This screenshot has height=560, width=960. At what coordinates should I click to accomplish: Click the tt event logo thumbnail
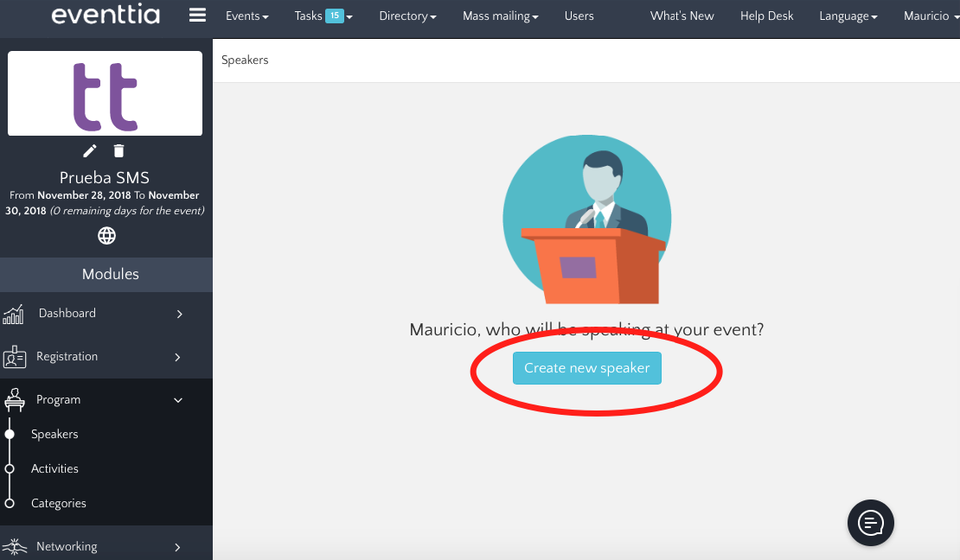[x=105, y=93]
